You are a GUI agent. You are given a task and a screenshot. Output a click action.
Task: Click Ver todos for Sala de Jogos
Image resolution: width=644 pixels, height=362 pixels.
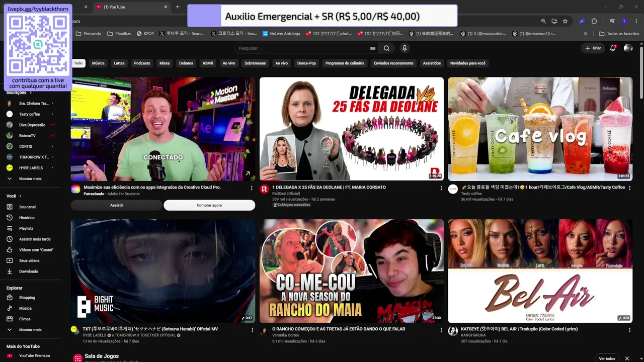(607, 358)
